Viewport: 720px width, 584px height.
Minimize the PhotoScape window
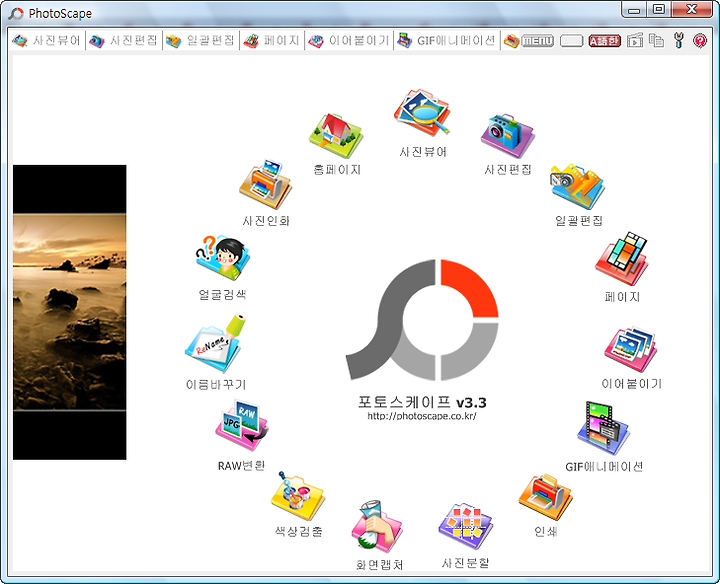[634, 9]
